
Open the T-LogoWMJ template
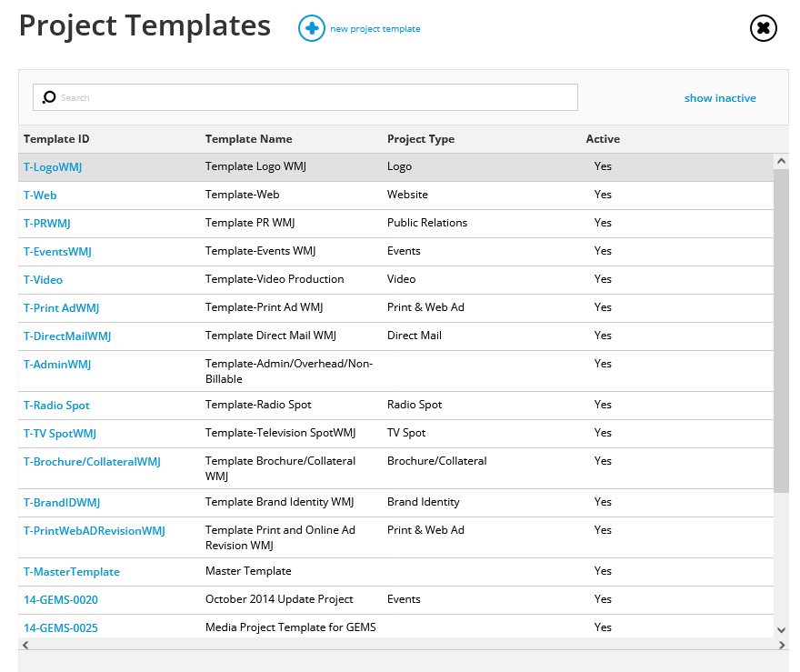click(x=53, y=166)
